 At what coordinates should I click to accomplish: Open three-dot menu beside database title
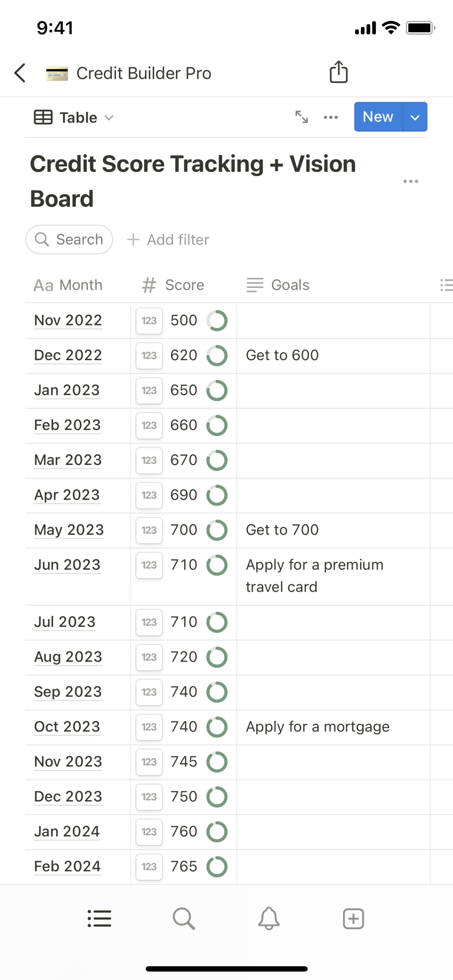coord(410,181)
